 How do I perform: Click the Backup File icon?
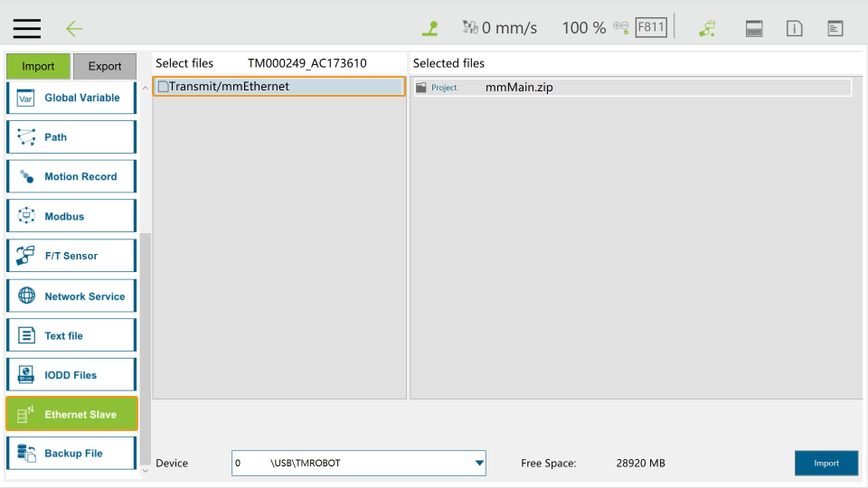pos(26,453)
